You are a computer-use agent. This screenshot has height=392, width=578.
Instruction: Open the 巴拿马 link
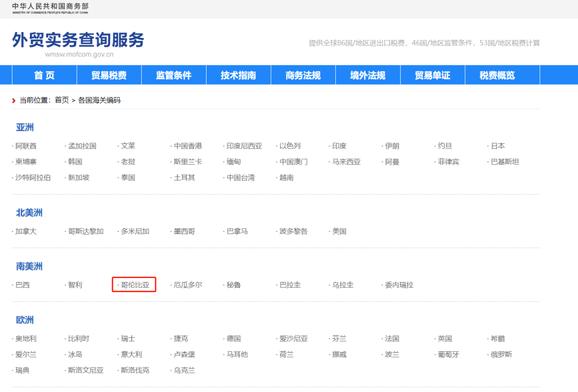click(x=237, y=231)
